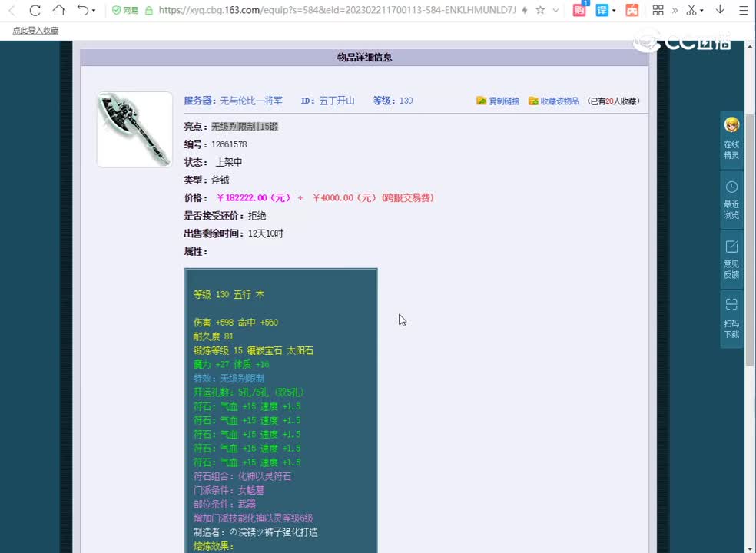Click the green padlock security icon
The image size is (756, 553).
(149, 10)
